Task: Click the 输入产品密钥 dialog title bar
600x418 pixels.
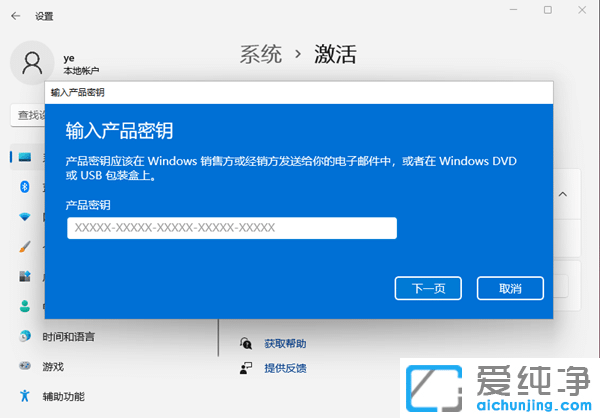Action: 299,93
